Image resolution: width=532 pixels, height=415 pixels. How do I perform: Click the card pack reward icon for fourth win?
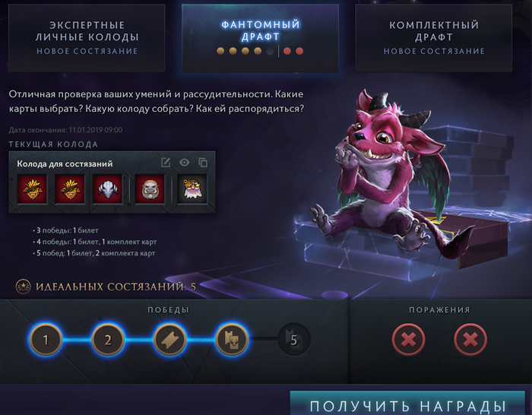tap(232, 340)
